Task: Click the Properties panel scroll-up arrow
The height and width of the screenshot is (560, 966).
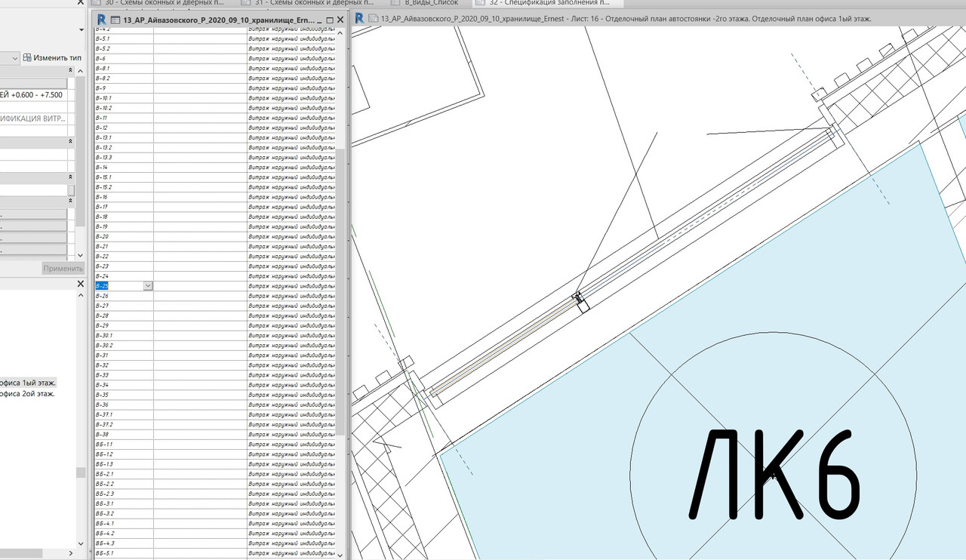Action: (81, 69)
